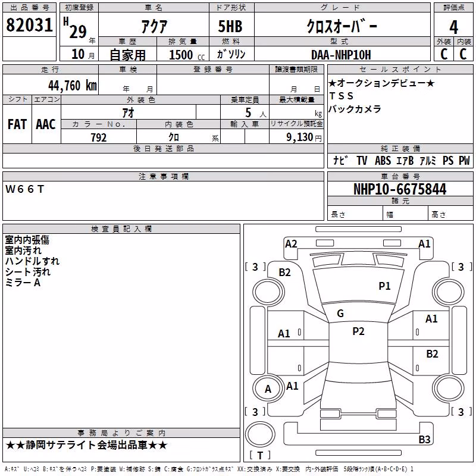Click the P2 mark on the roof

(x=358, y=331)
